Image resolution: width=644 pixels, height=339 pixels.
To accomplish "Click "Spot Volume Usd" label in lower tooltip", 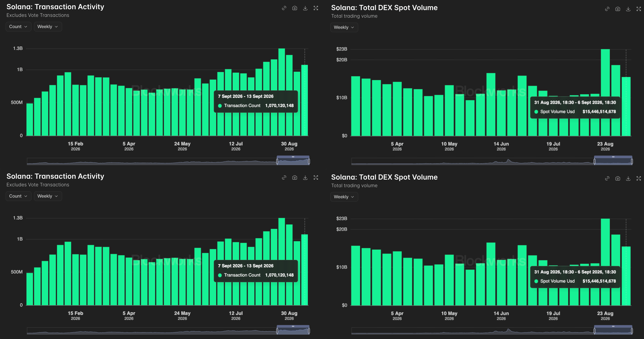I will (558, 281).
